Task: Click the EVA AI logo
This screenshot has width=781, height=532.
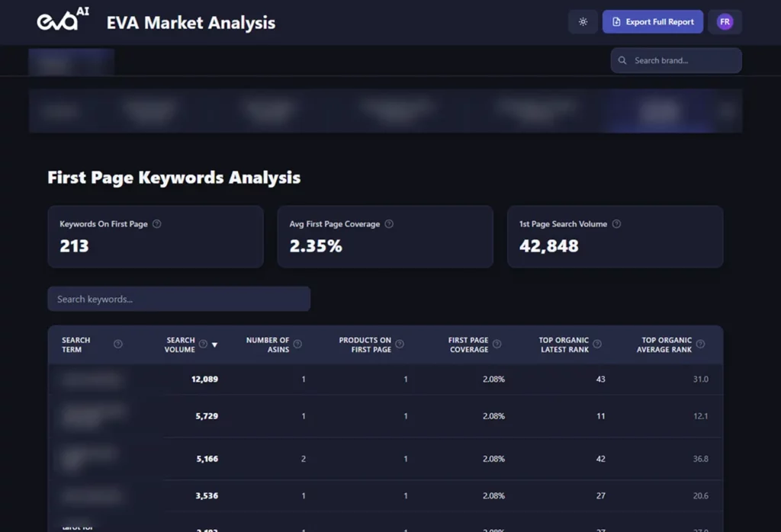Action: pos(68,21)
